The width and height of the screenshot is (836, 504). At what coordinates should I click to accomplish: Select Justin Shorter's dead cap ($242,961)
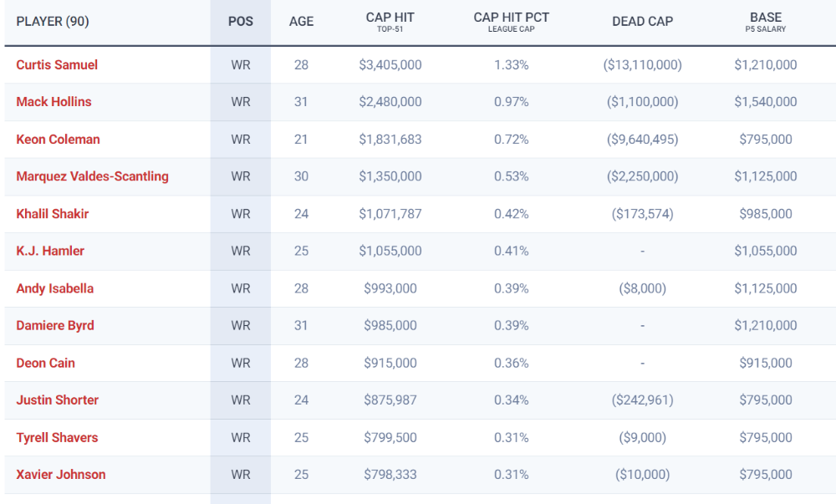click(642, 400)
